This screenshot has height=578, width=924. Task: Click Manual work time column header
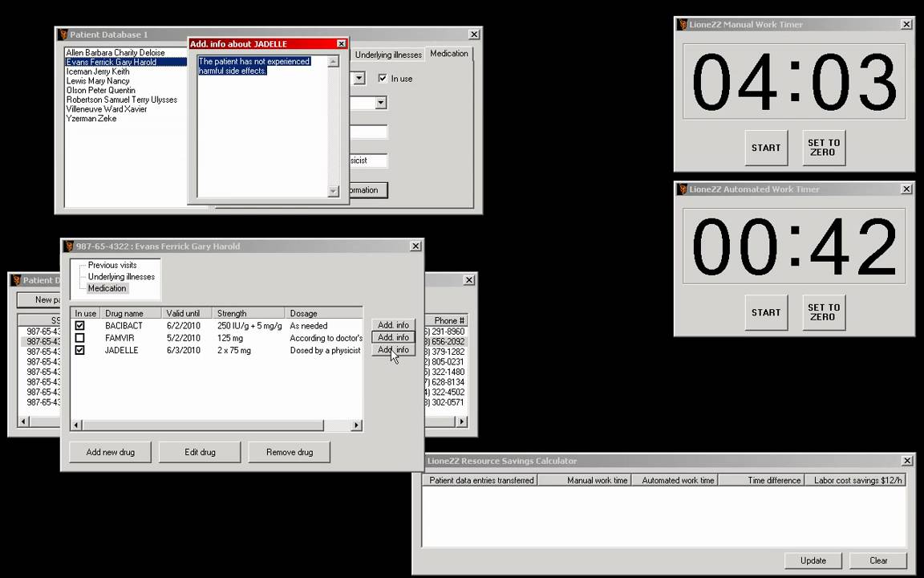click(x=584, y=480)
